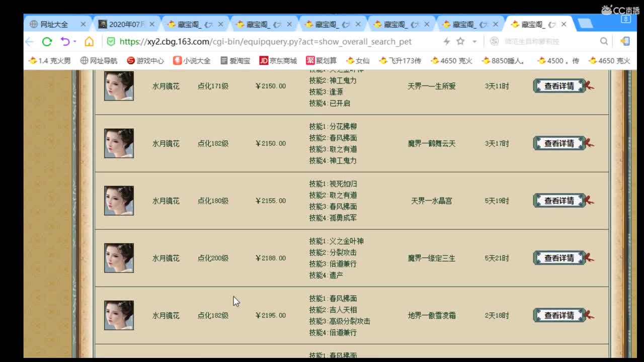This screenshot has height=362, width=644.
Task: Reload the page with the green refresh icon
Action: tap(47, 42)
